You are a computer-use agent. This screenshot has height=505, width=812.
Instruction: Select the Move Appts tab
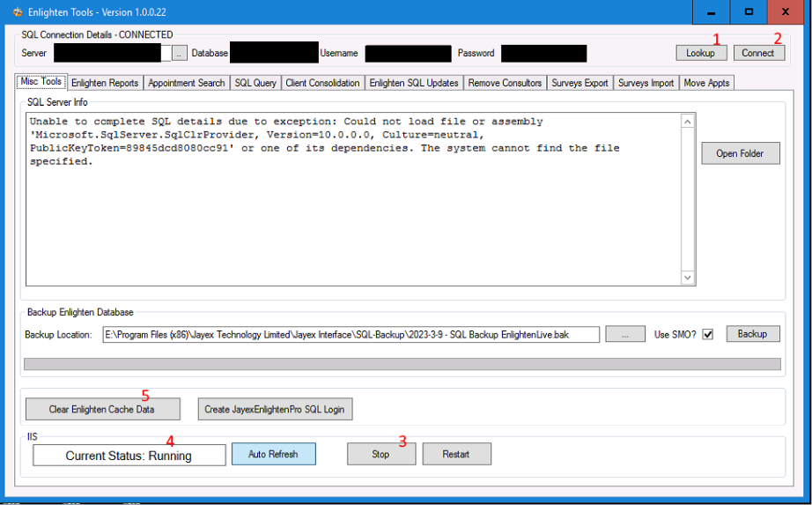point(706,83)
